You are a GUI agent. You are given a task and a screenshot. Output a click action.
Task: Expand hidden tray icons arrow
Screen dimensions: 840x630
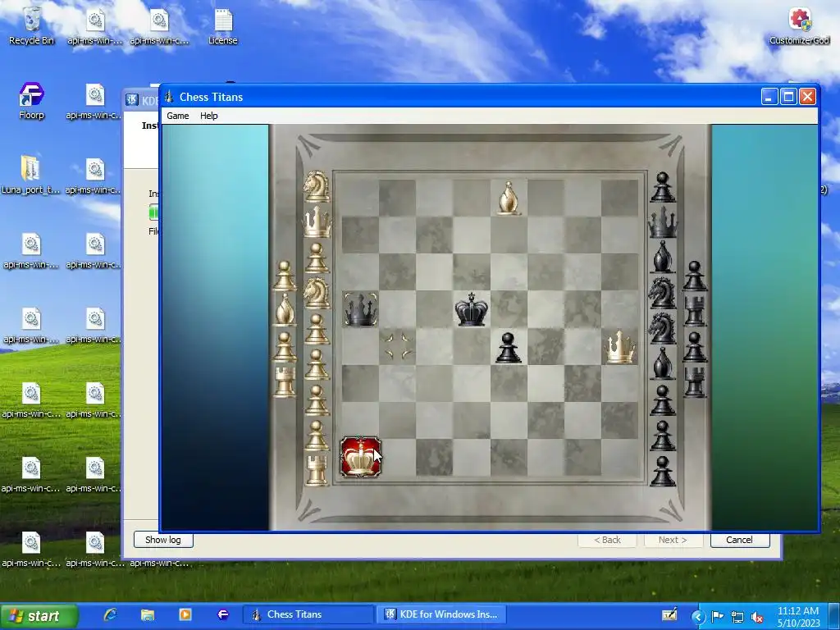pyautogui.click(x=697, y=617)
